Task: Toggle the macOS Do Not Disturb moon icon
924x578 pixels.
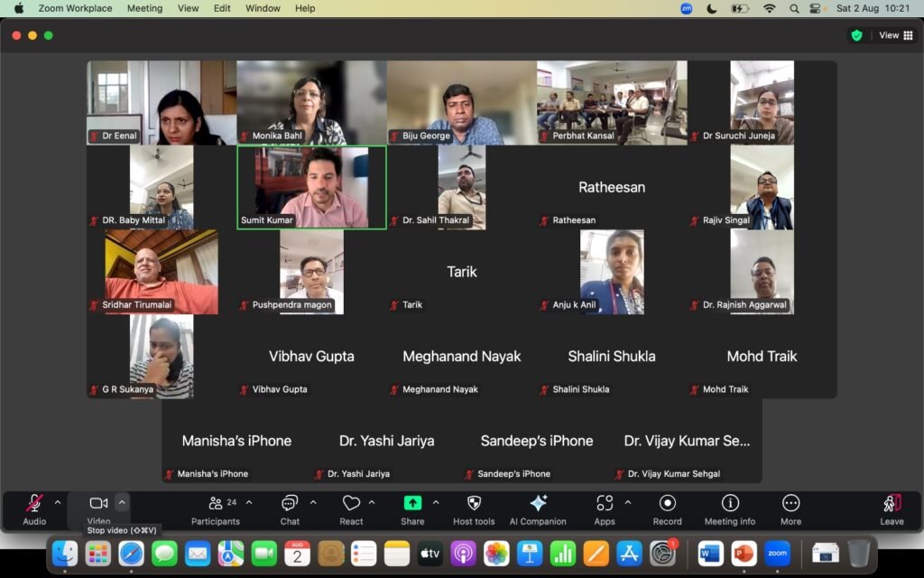Action: 712,8
